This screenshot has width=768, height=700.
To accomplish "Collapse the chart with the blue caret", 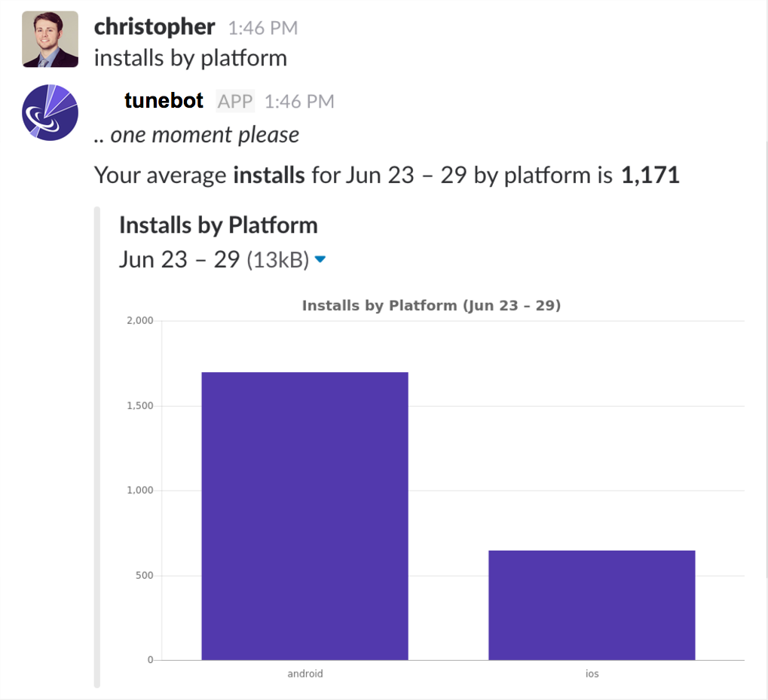I will [320, 259].
